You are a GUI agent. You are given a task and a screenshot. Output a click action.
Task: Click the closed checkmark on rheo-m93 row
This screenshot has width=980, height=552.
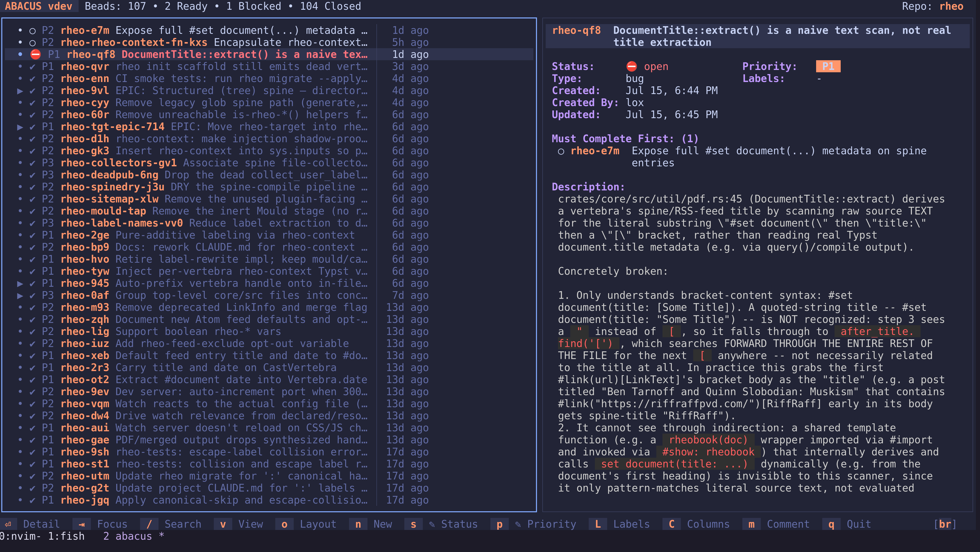[x=33, y=308]
